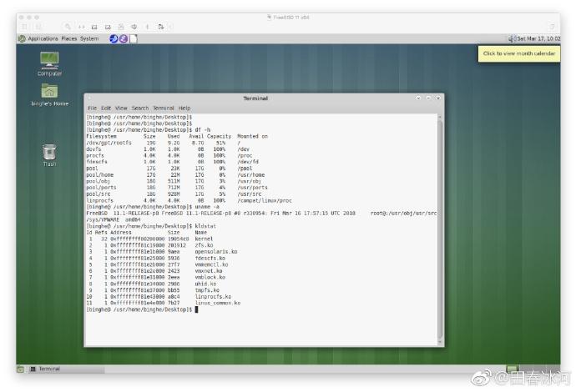The image size is (576, 392).
Task: Click the terminal cursor at last prompt
Action: point(196,309)
